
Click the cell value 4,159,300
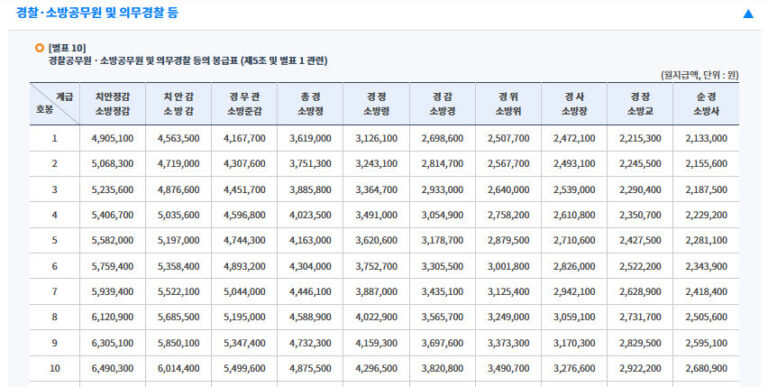pos(376,343)
